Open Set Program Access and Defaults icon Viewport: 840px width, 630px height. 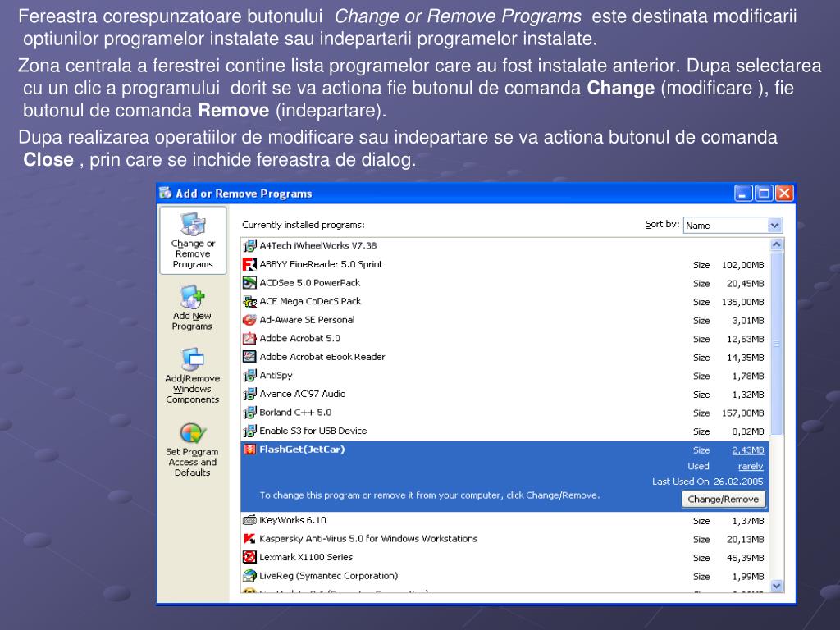[x=193, y=433]
